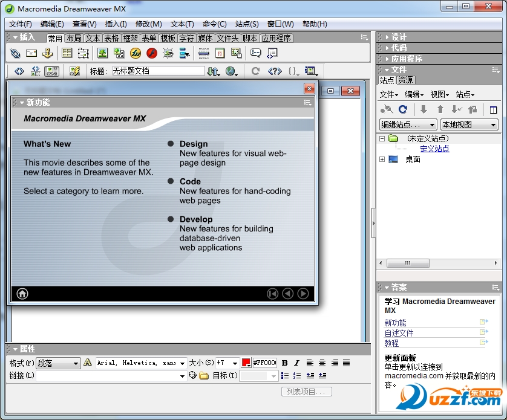Insert Fireworks HTML with the yellow FW icon
507x420 pixels.
(136, 53)
